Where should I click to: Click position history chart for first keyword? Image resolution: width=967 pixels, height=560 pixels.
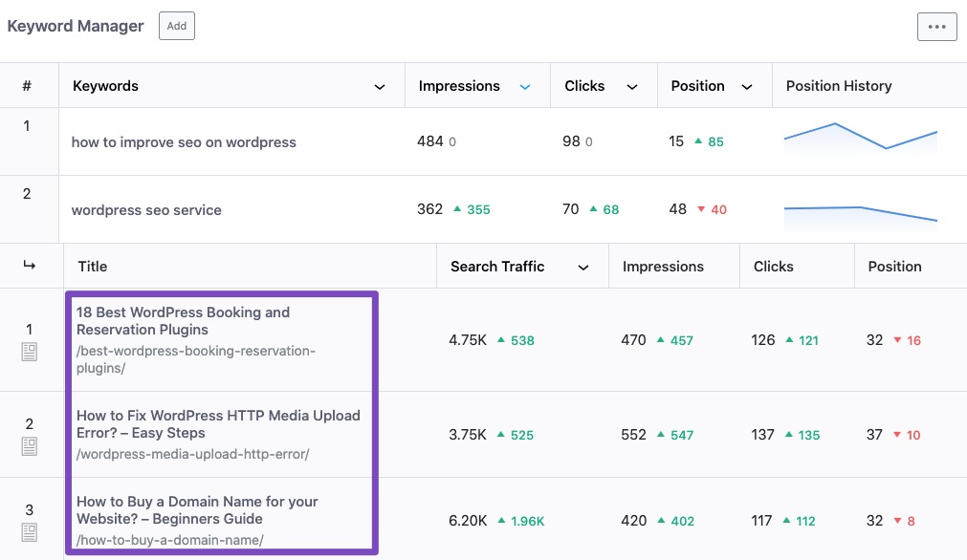point(860,138)
